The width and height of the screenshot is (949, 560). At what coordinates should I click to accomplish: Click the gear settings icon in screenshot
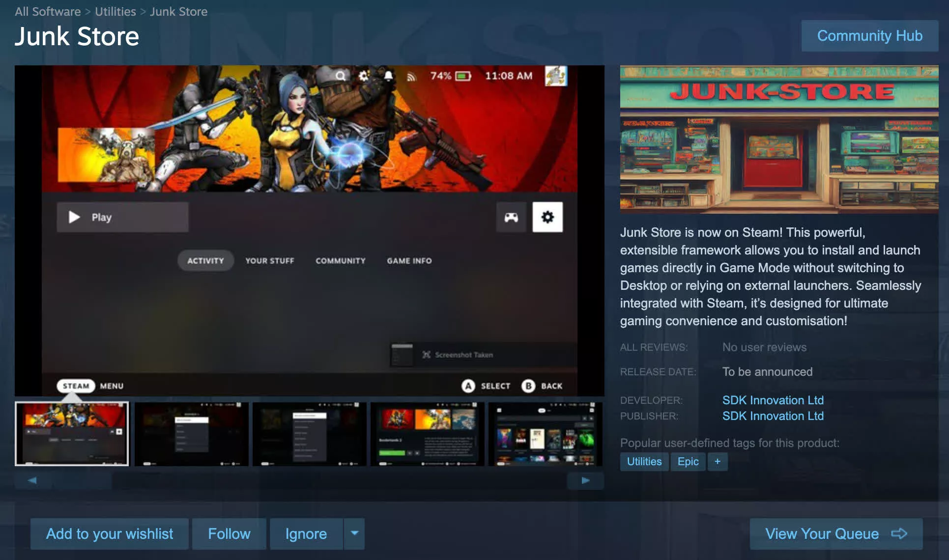pos(547,217)
